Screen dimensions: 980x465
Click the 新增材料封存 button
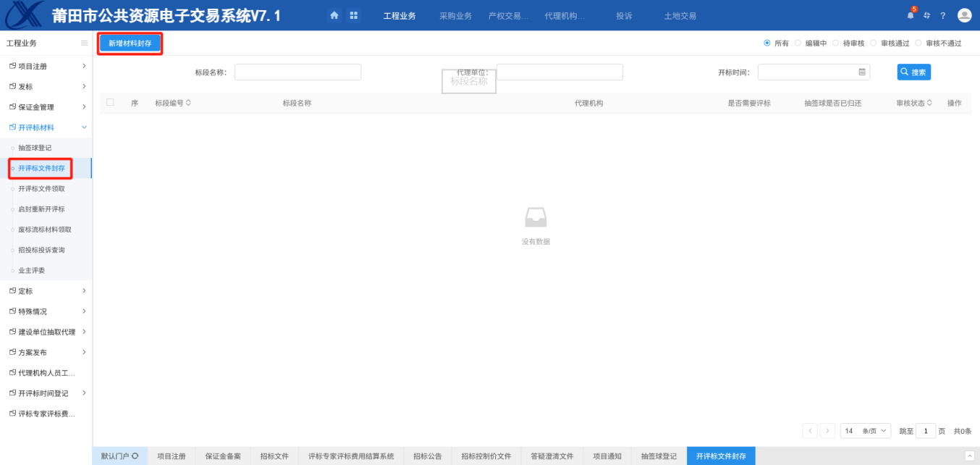click(130, 43)
